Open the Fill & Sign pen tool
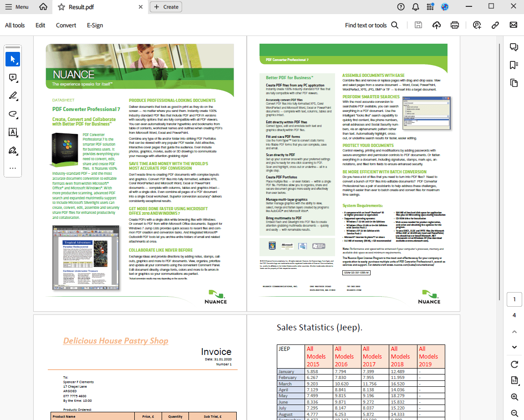The image size is (524, 420). tap(13, 150)
